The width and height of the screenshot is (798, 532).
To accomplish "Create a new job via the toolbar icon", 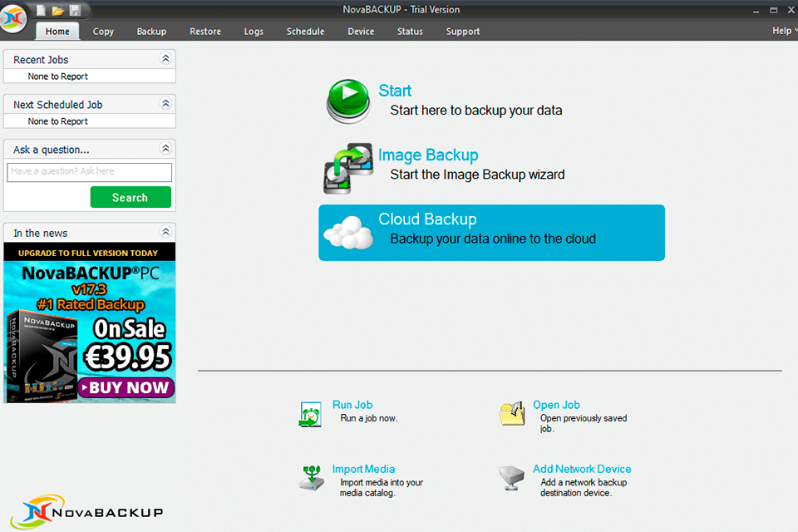I will coord(40,9).
